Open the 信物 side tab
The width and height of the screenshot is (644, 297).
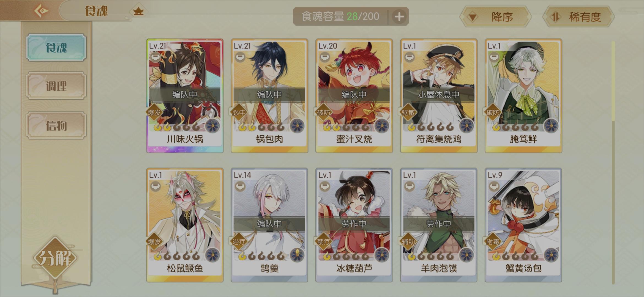[56, 125]
